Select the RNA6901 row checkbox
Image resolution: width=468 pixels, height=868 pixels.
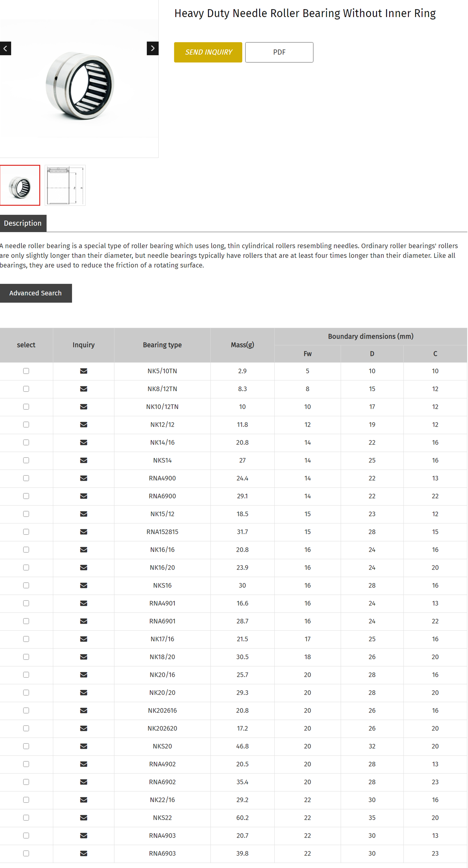click(x=26, y=621)
